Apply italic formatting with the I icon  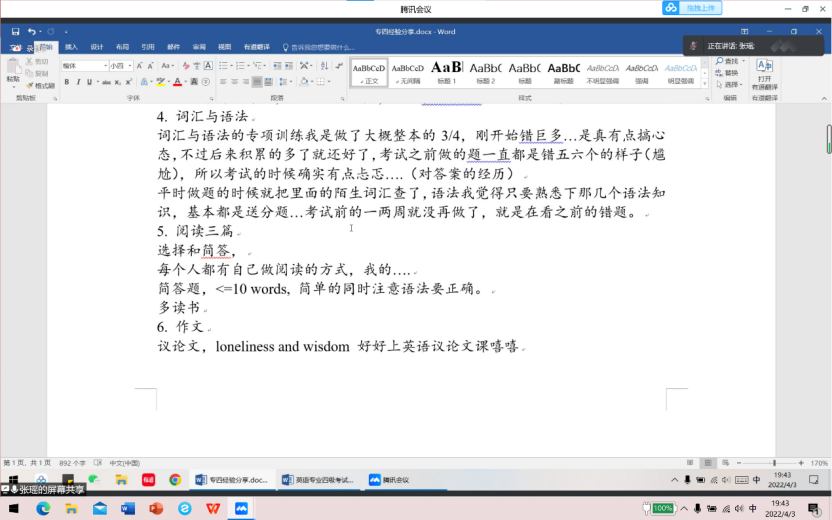click(x=78, y=82)
